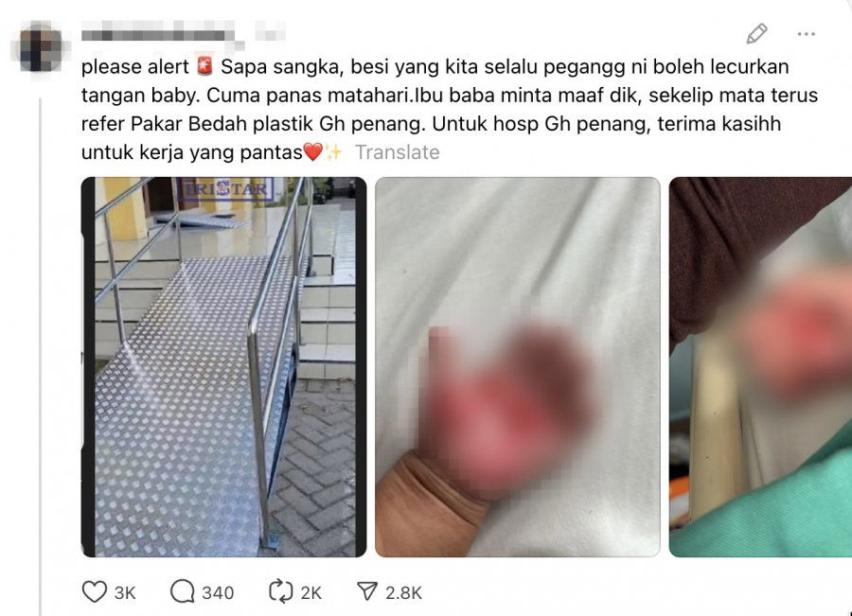Open the three-dot more options menu
852x616 pixels.
(806, 34)
